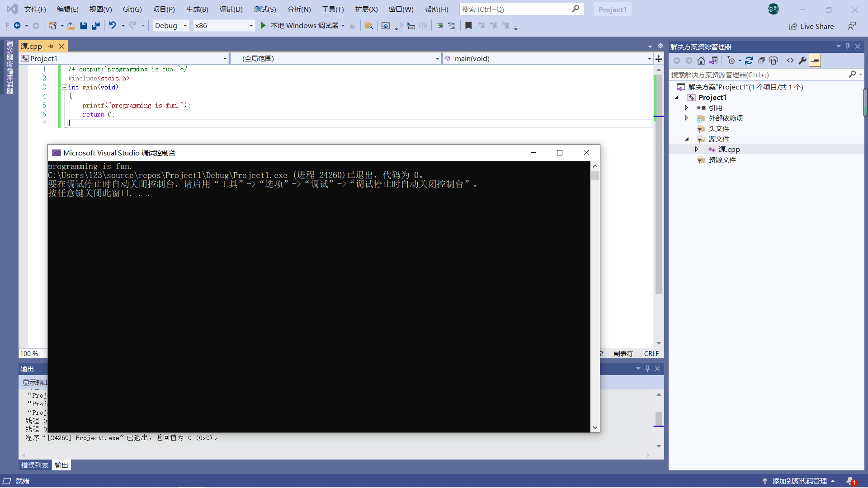Screen dimensions: 868x488
Task: Toggle the highlighted Preview Selected Items button
Action: [815, 61]
